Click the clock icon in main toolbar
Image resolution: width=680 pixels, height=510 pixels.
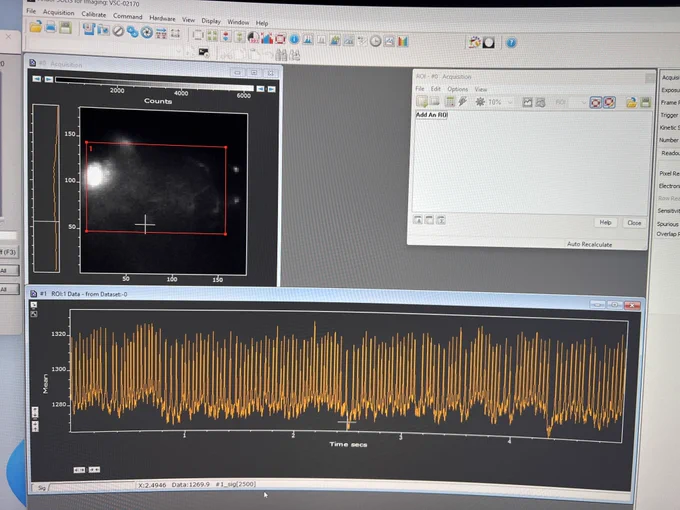click(x=376, y=41)
